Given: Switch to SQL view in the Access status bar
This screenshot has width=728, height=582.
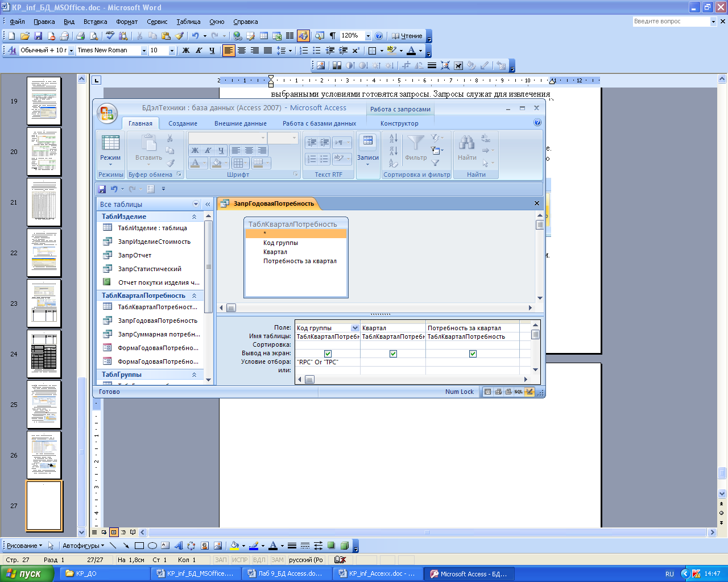Looking at the screenshot, I should point(519,392).
